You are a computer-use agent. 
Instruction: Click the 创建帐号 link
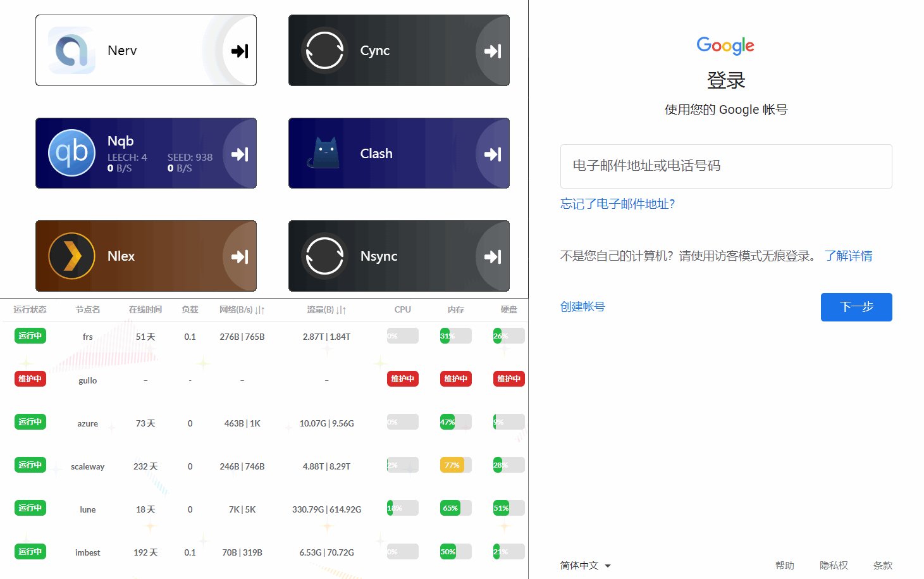[582, 306]
